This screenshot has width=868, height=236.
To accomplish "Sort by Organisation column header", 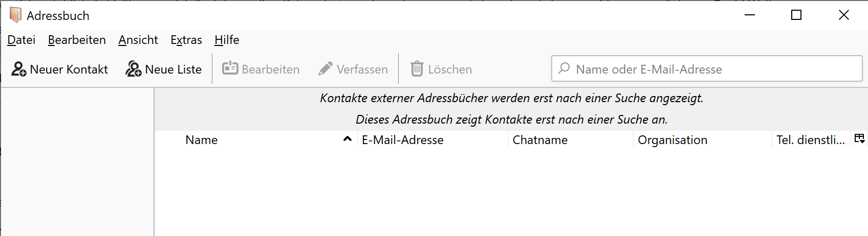I will [672, 140].
